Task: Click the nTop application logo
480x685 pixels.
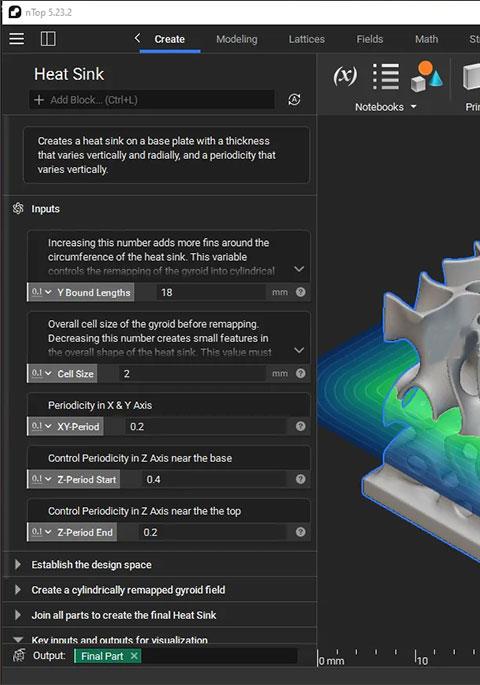Action: click(15, 12)
